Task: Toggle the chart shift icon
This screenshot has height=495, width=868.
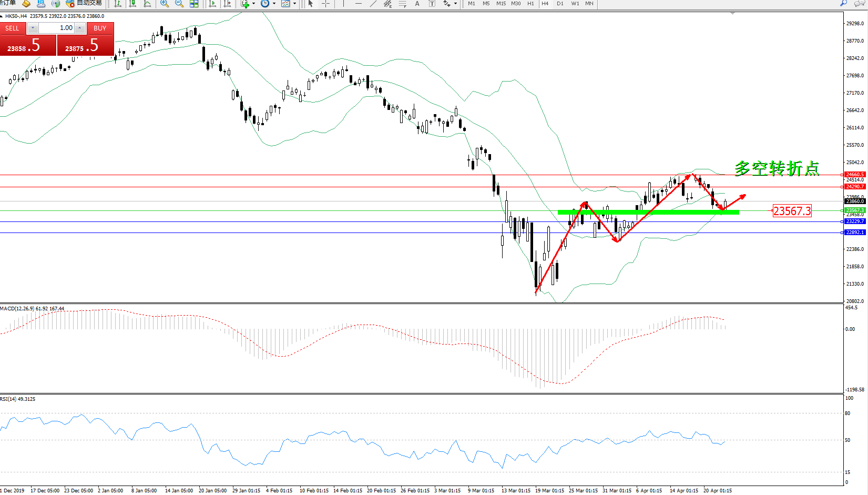Action: [x=227, y=4]
